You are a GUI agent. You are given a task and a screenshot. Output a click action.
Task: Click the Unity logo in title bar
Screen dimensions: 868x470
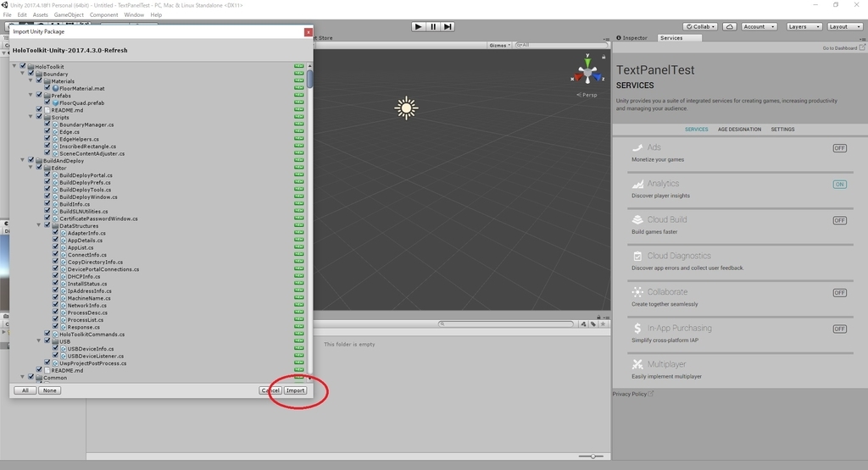tap(4, 5)
